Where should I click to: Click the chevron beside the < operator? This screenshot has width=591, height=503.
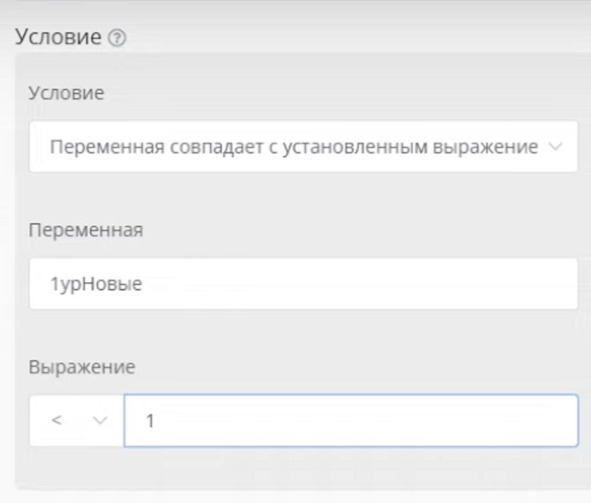point(100,420)
